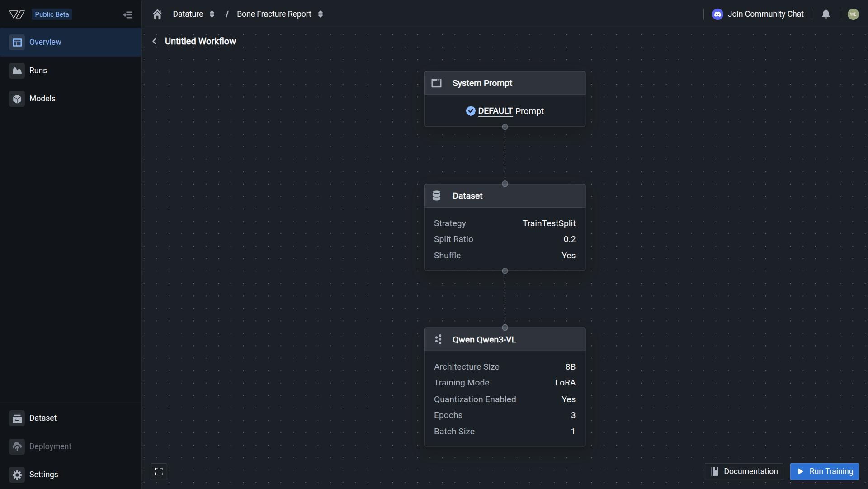
Task: Open the Bone Fracture Report project dropdown
Action: [321, 14]
